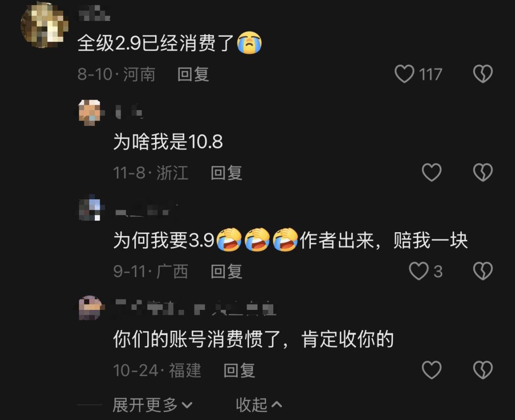Dislike the Zhejiang reply dated 11-8

pos(483,173)
